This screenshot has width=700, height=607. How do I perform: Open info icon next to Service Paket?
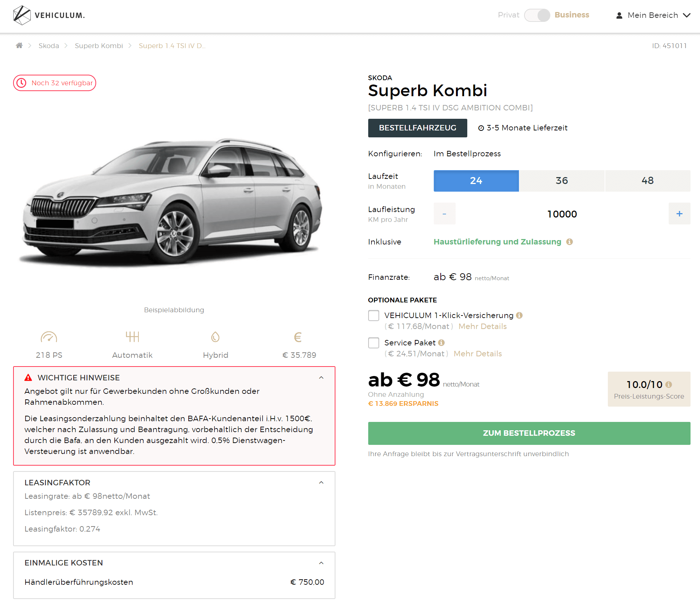click(441, 343)
